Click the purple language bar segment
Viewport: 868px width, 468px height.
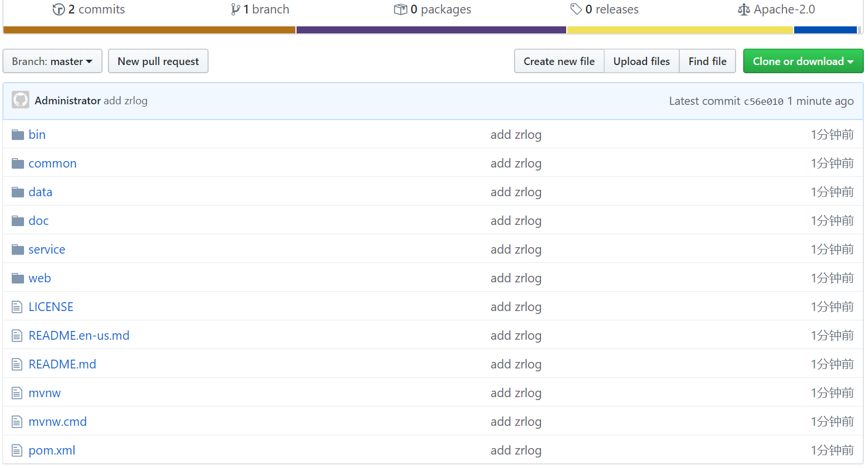click(431, 30)
